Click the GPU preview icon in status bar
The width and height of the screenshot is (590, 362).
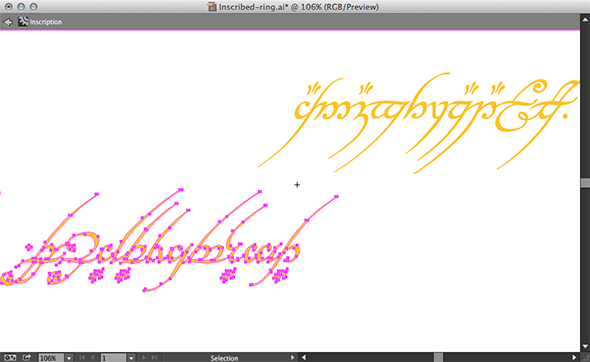point(10,357)
